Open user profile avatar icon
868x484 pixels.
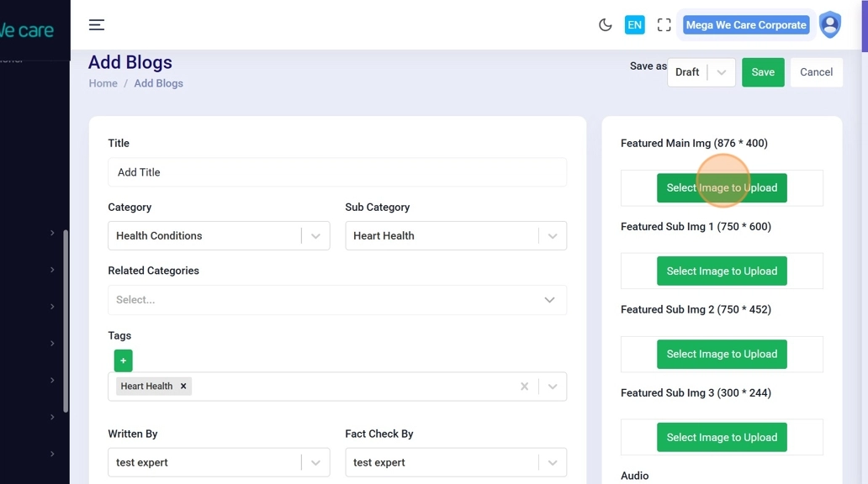[x=829, y=25]
